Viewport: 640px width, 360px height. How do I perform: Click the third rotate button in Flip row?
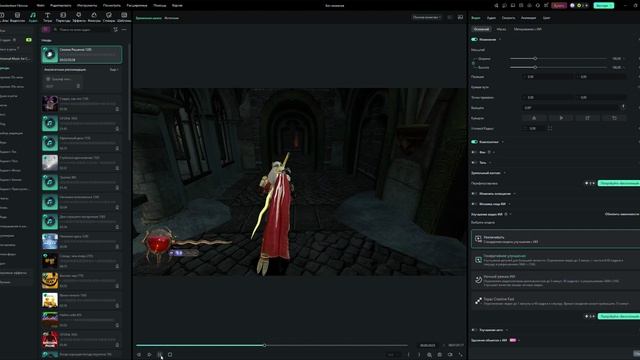click(x=587, y=118)
